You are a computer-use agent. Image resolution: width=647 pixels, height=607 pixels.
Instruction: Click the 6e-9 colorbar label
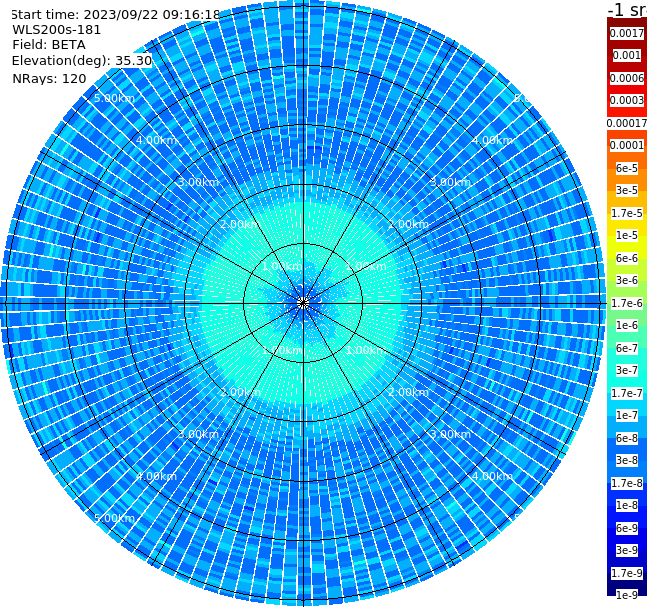pos(626,528)
